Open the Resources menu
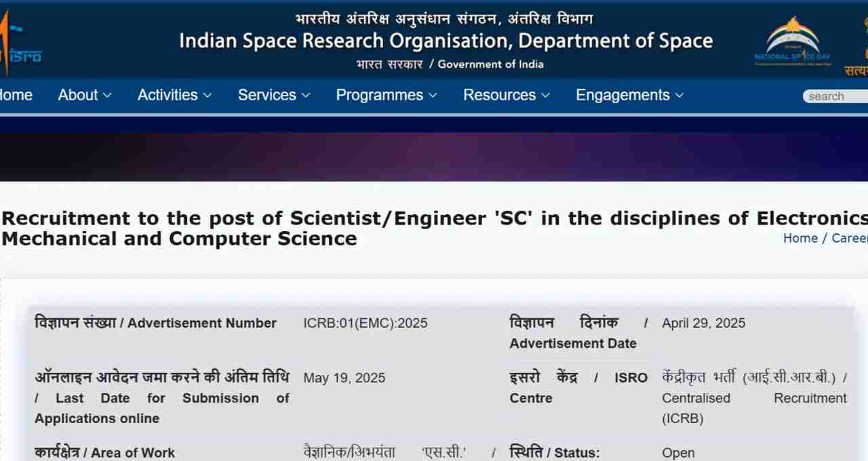Image resolution: width=868 pixels, height=461 pixels. tap(507, 95)
